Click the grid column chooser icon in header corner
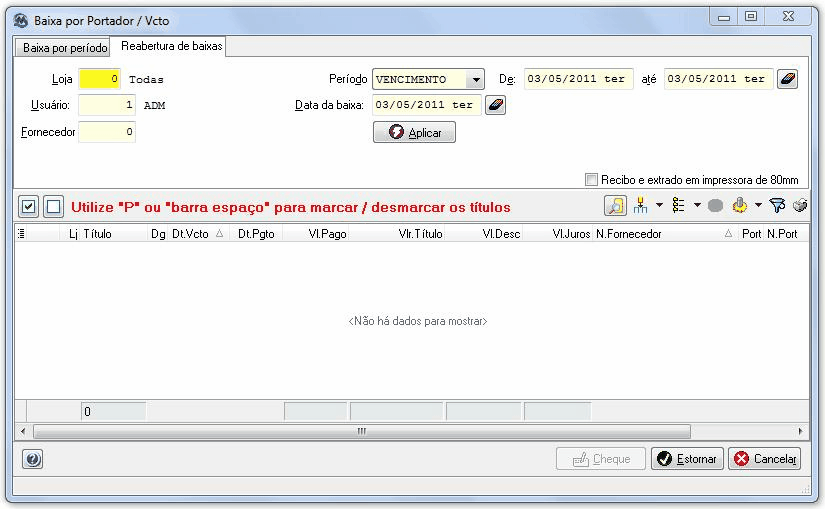 tap(21, 233)
